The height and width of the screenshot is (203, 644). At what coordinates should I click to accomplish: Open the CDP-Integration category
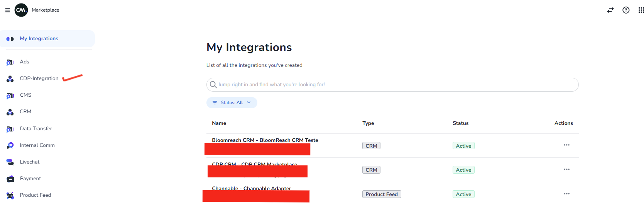(39, 78)
